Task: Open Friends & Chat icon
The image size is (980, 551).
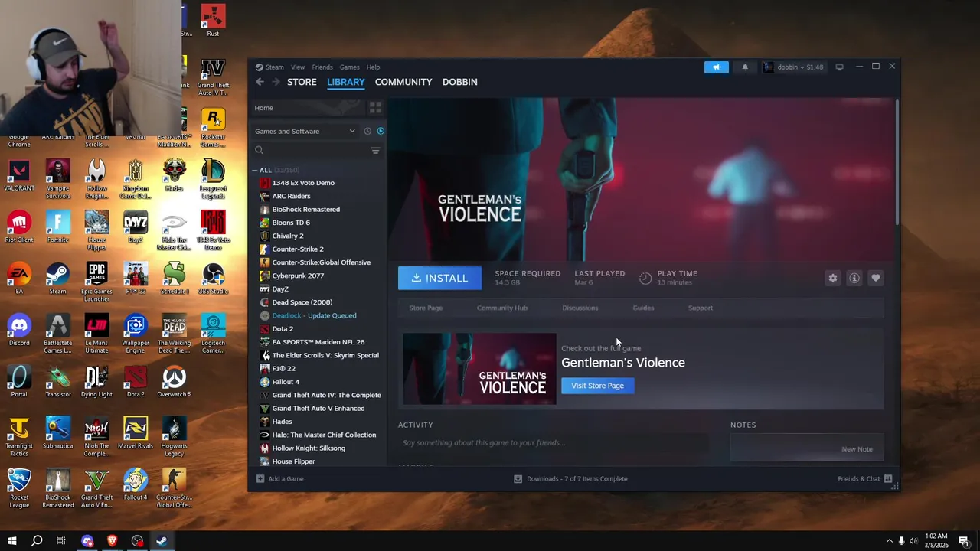Action: point(888,479)
